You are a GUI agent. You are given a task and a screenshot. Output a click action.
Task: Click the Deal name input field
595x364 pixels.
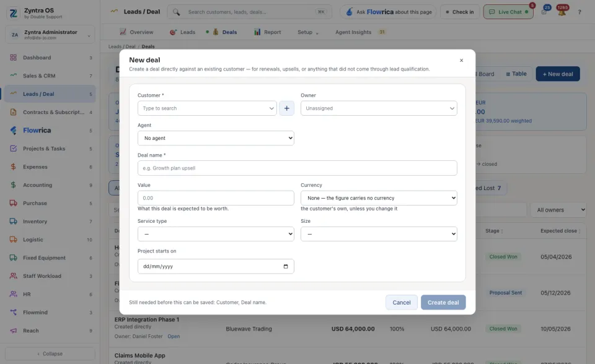[297, 168]
